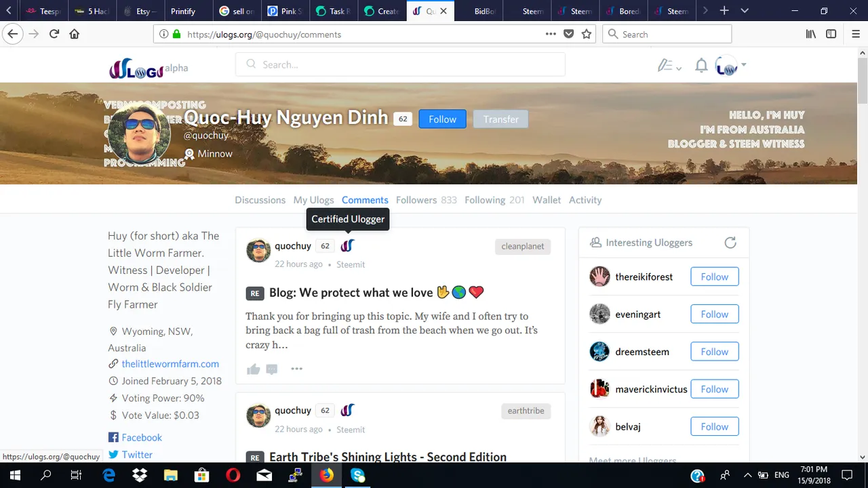868x488 pixels.
Task: Open the Pocket save icon in address bar
Action: tap(569, 34)
